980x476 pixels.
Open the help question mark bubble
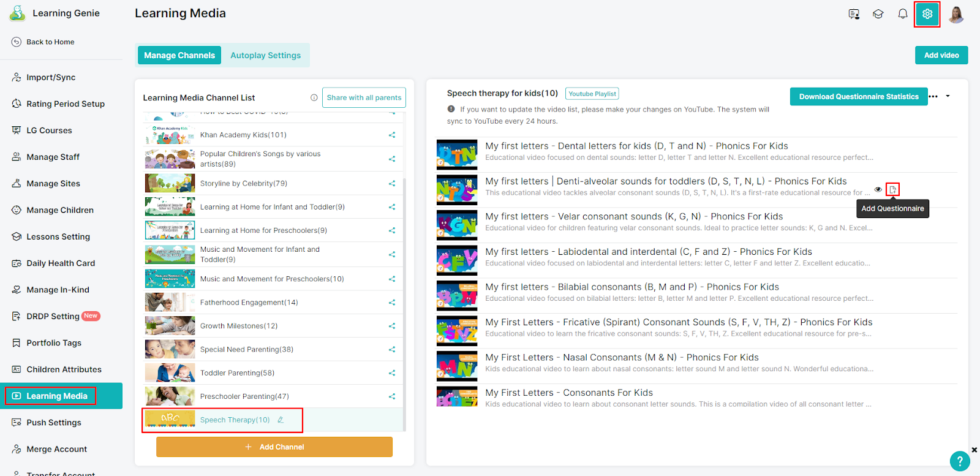(x=960, y=461)
